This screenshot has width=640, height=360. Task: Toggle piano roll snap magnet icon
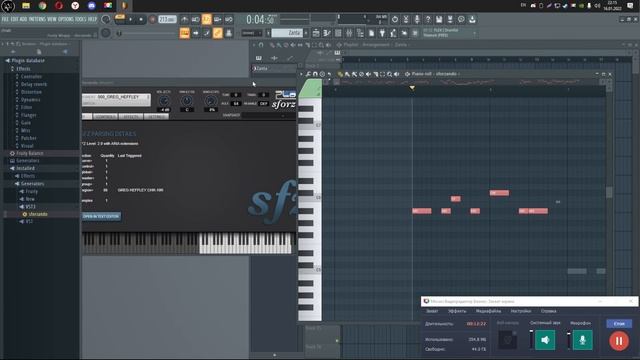(315, 74)
